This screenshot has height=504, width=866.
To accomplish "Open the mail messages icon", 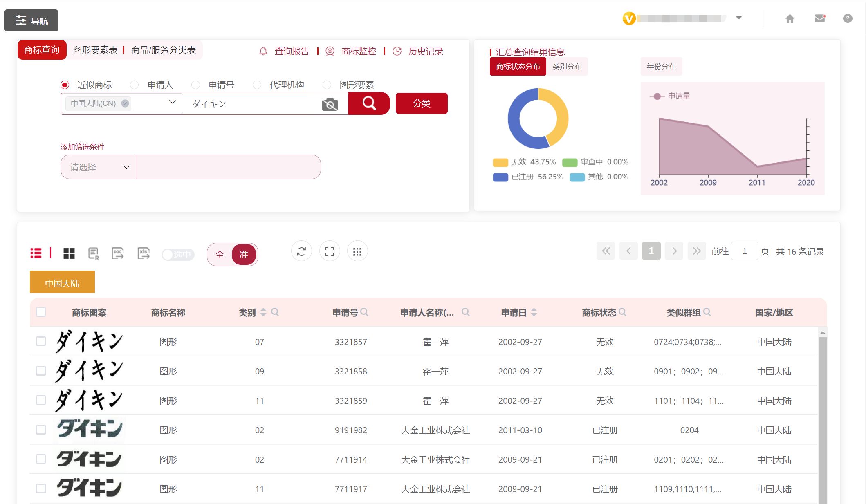I will (x=820, y=18).
